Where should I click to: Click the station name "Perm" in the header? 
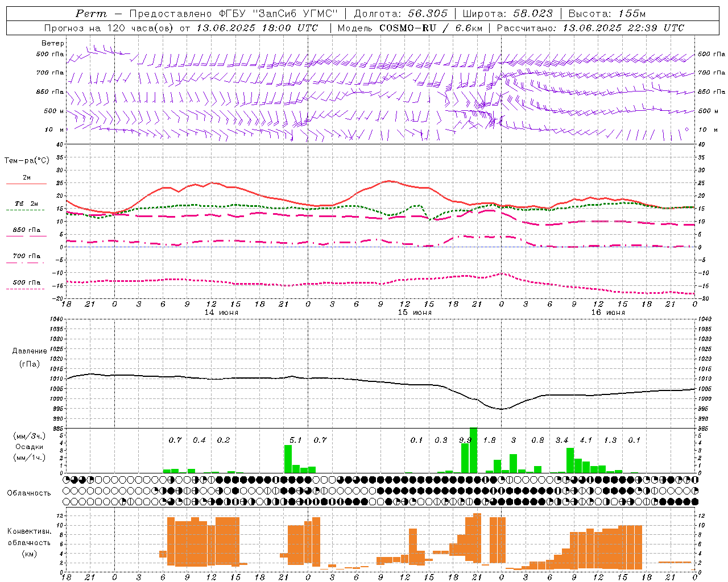(91, 14)
